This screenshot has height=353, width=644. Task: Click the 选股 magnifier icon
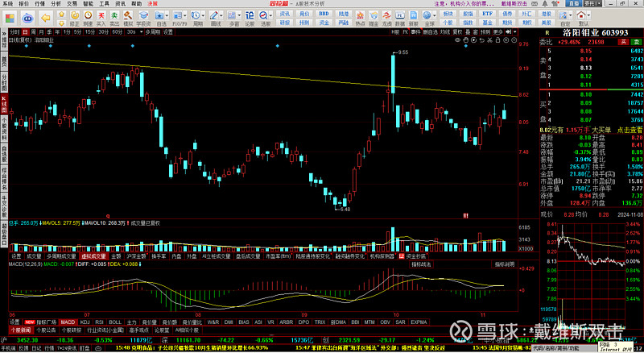pos(263,15)
